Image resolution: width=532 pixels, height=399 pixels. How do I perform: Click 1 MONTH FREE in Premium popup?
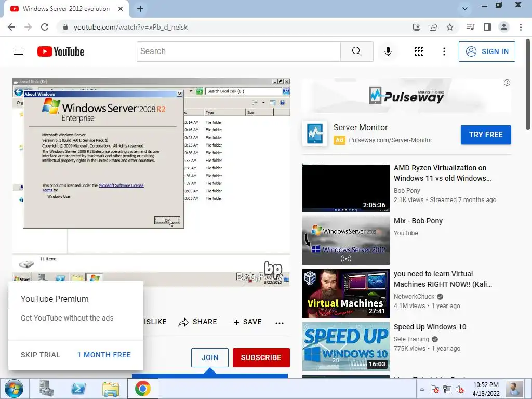(104, 355)
